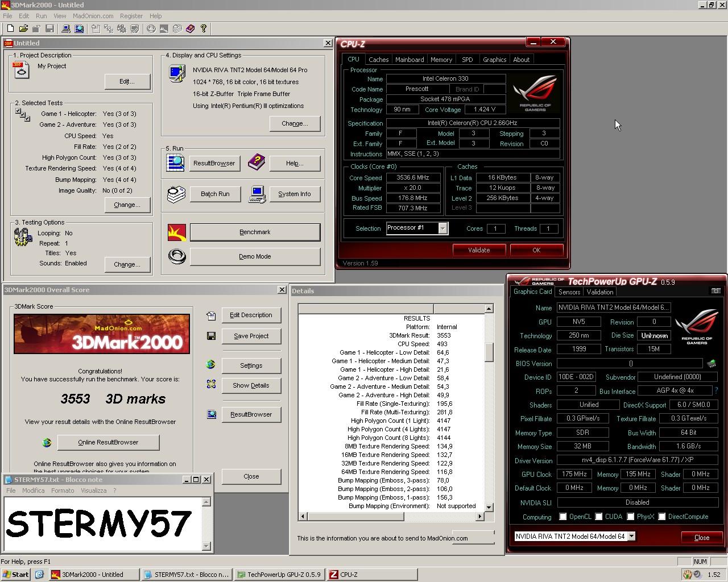Click the large Benchmark button

tap(255, 232)
